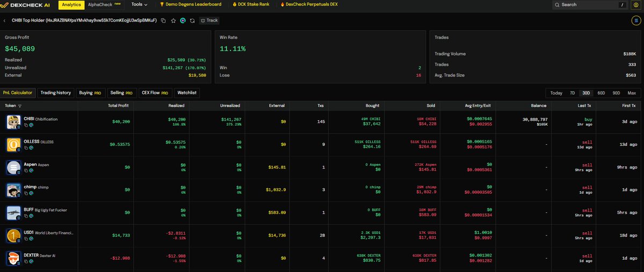Click the $45,089 gross profit value
The height and width of the screenshot is (272, 644).
tap(20, 49)
